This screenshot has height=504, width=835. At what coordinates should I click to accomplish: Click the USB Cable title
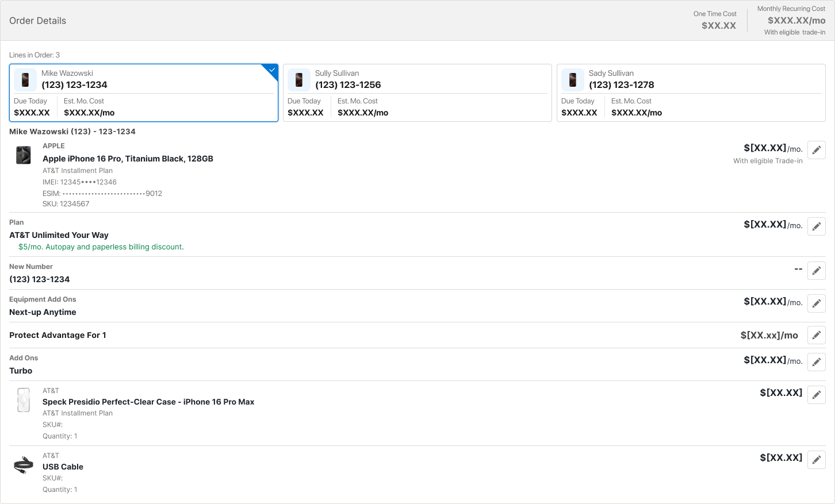[63, 467]
